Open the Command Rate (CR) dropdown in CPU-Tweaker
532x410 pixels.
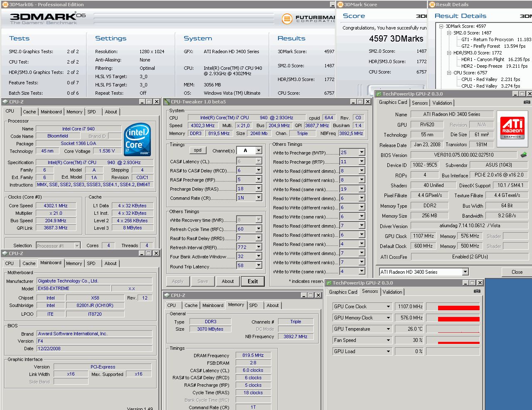tap(259, 198)
